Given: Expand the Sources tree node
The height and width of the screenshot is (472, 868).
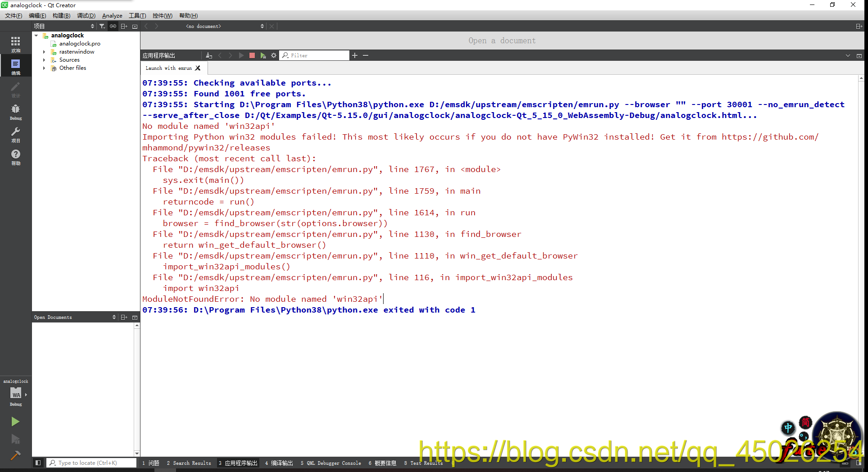Looking at the screenshot, I should click(x=44, y=59).
